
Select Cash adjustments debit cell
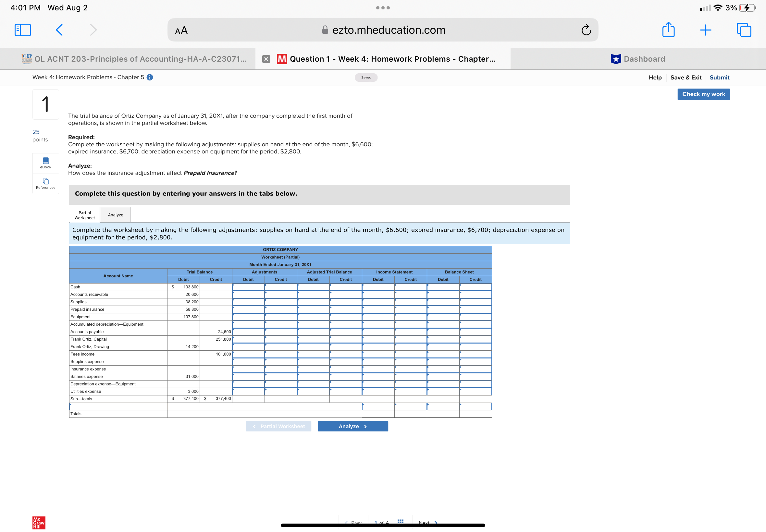tap(248, 287)
